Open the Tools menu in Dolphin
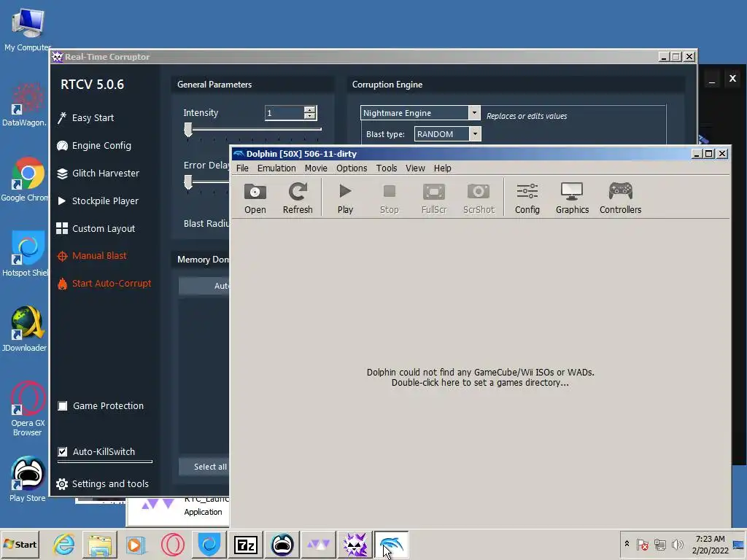Screen dimensions: 747x560 click(x=387, y=168)
